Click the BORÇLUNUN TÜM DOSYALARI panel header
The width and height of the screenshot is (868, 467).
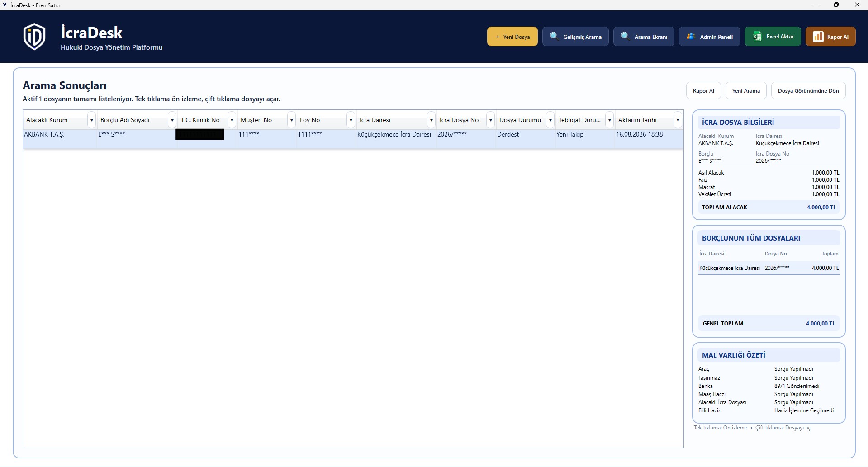[x=769, y=238]
